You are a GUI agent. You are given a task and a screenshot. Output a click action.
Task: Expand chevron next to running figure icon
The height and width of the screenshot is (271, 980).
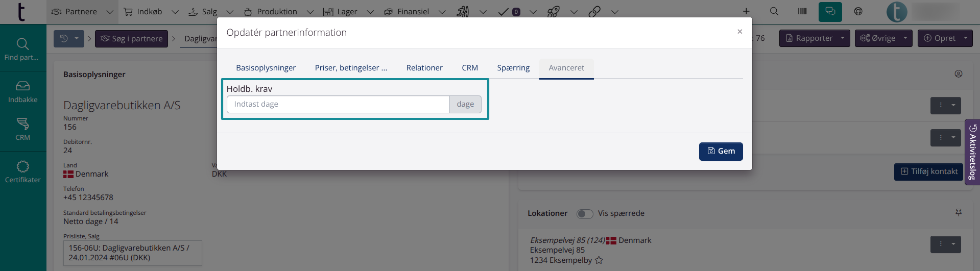pyautogui.click(x=483, y=12)
